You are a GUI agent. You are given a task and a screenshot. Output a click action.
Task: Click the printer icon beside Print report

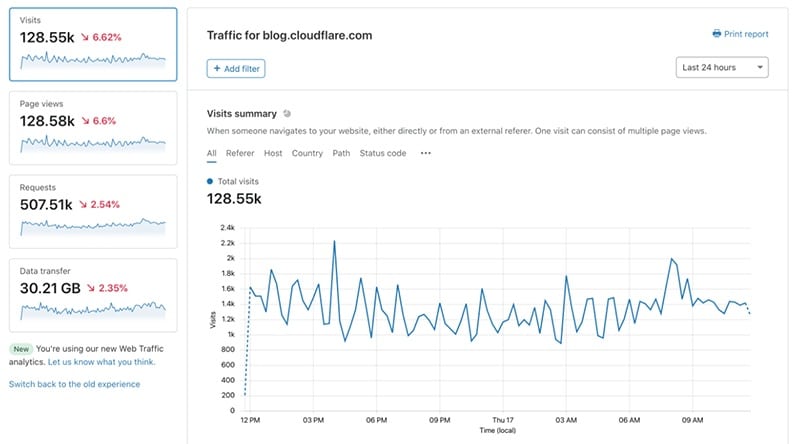(x=716, y=34)
